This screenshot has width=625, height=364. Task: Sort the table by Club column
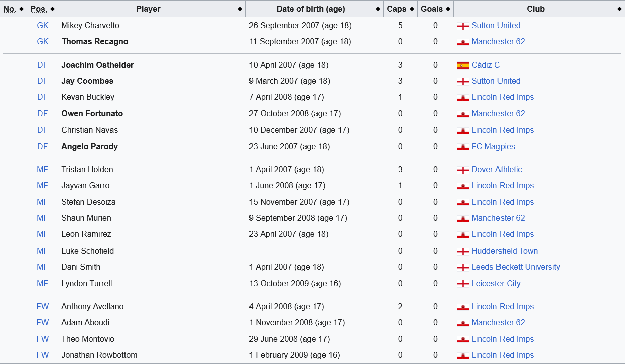tap(539, 9)
